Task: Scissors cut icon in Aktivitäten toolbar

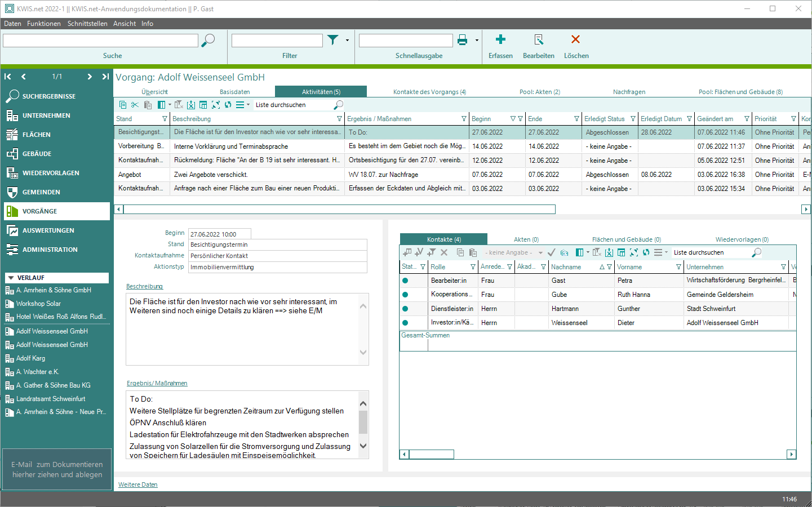Action: tap(135, 105)
